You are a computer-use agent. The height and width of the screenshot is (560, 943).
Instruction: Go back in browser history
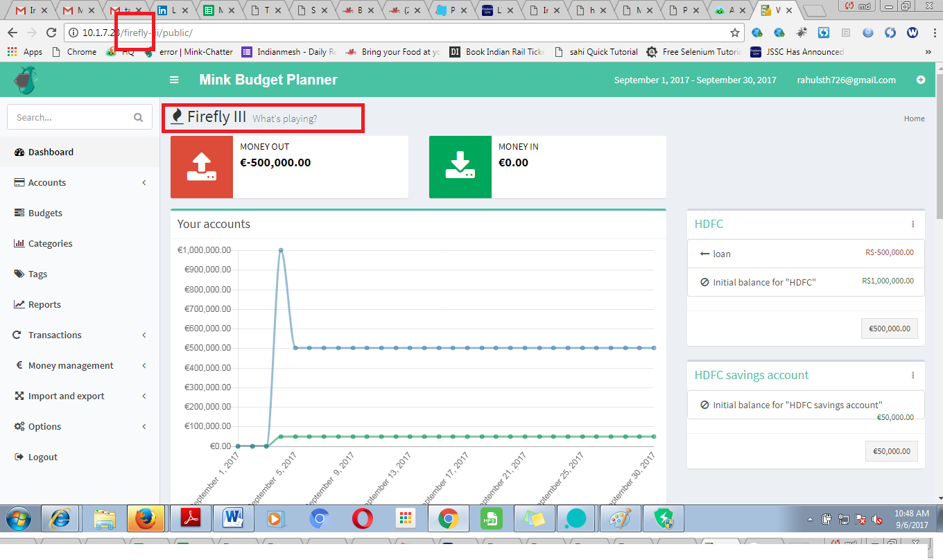pyautogui.click(x=12, y=33)
